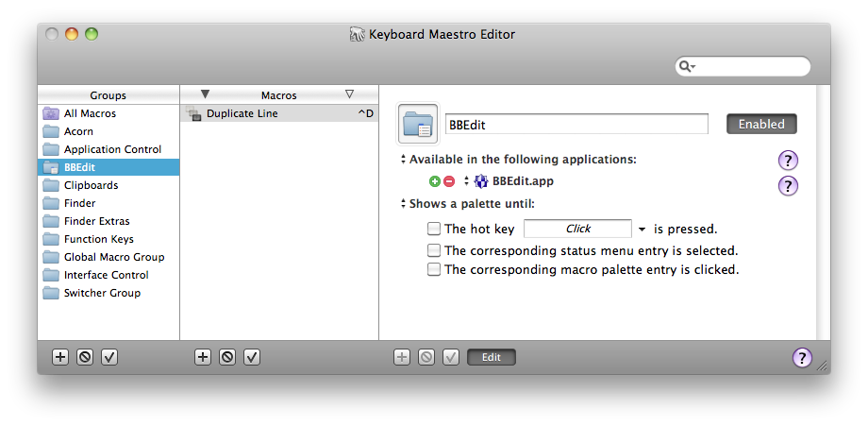This screenshot has height=426, width=868.
Task: Select the Finder group
Action: [108, 203]
